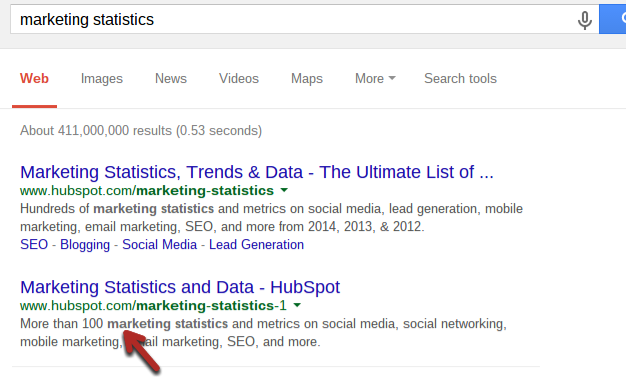Open the SEO sitelink
Image resolution: width=626 pixels, height=380 pixels.
34,244
